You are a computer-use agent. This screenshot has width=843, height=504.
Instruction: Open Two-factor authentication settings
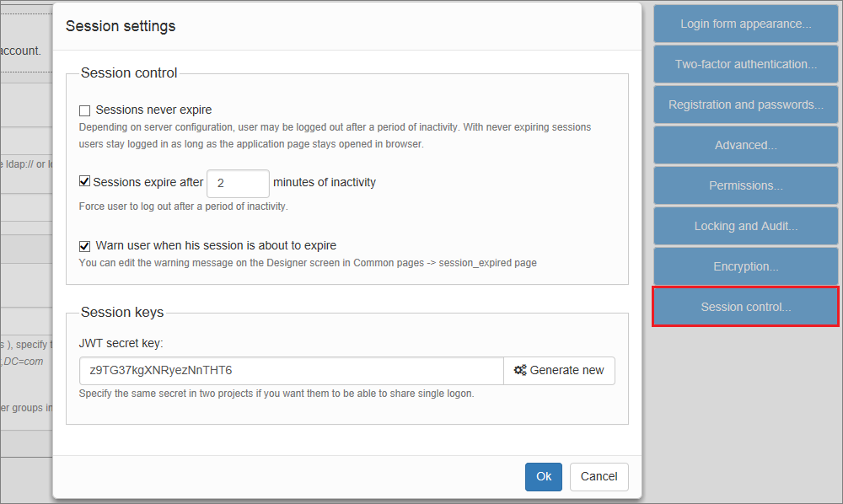coord(745,64)
